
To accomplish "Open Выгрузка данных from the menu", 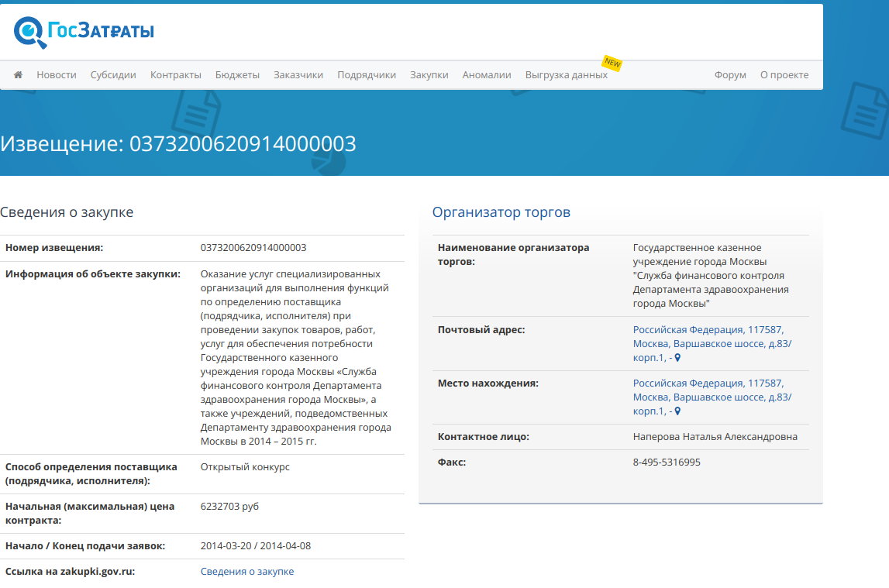I will pos(567,75).
